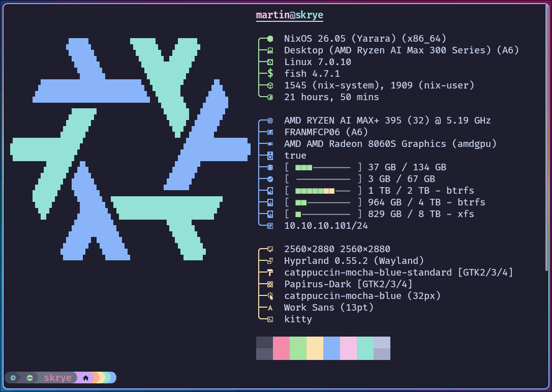
Task: Click the NixOS snowflake icon in the prompt
Action: [x=13, y=378]
